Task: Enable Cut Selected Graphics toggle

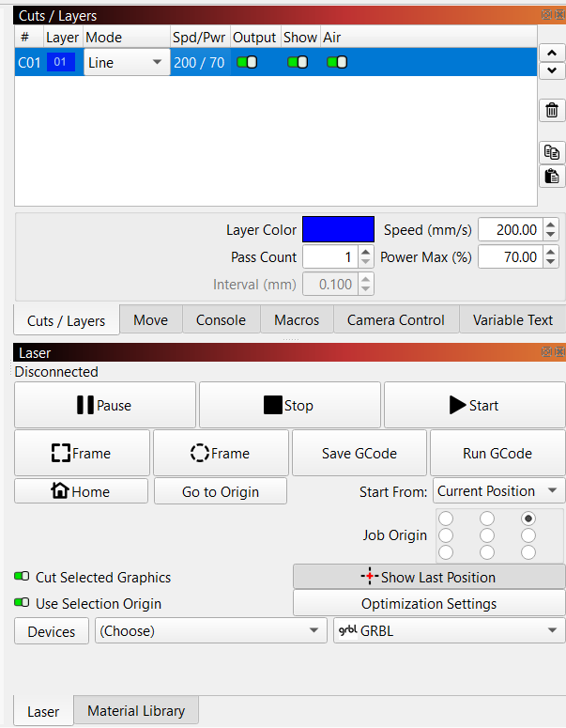Action: tap(22, 578)
